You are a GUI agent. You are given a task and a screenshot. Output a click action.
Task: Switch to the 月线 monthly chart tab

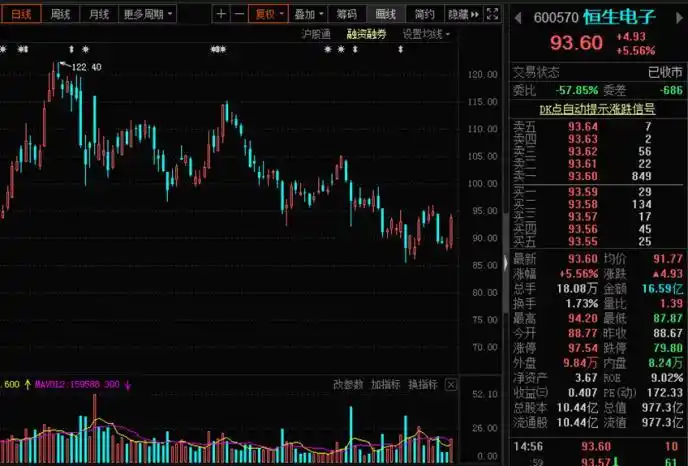99,14
